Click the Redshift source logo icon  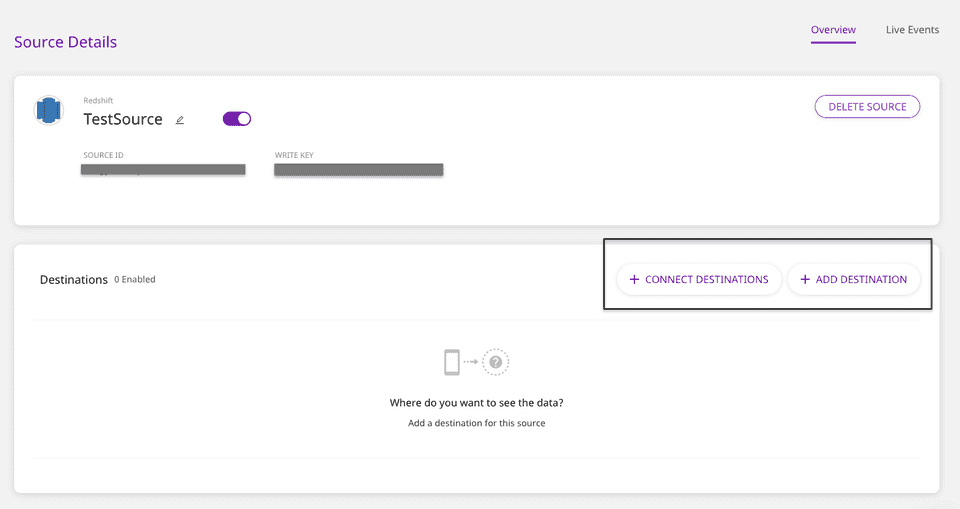click(x=48, y=110)
